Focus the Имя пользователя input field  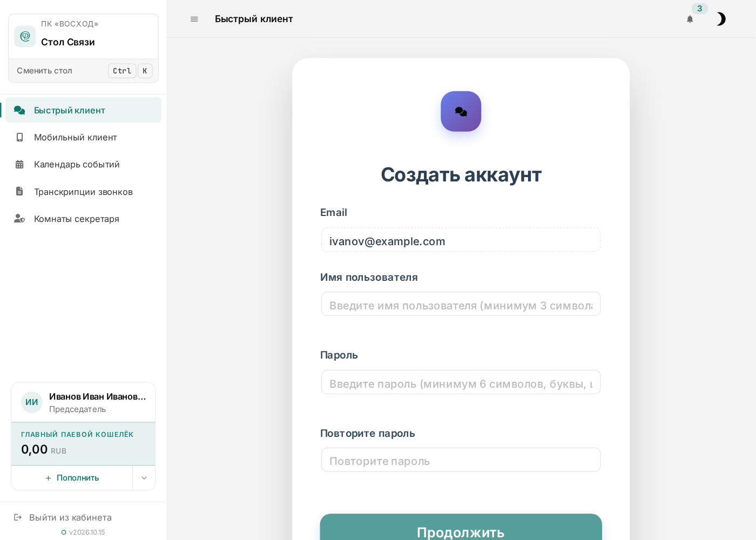coord(461,304)
